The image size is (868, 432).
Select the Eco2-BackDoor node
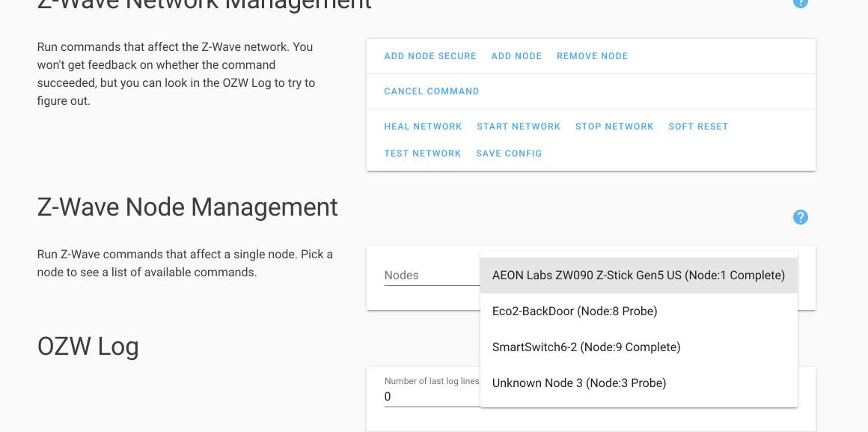point(574,311)
